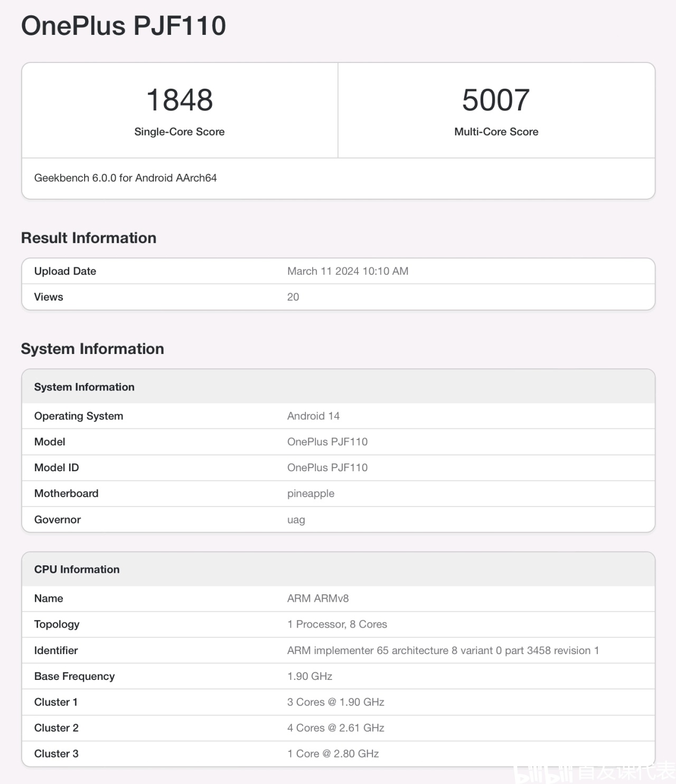Select the ARM implementer identifier text
The image size is (676, 784).
pyautogui.click(x=443, y=650)
